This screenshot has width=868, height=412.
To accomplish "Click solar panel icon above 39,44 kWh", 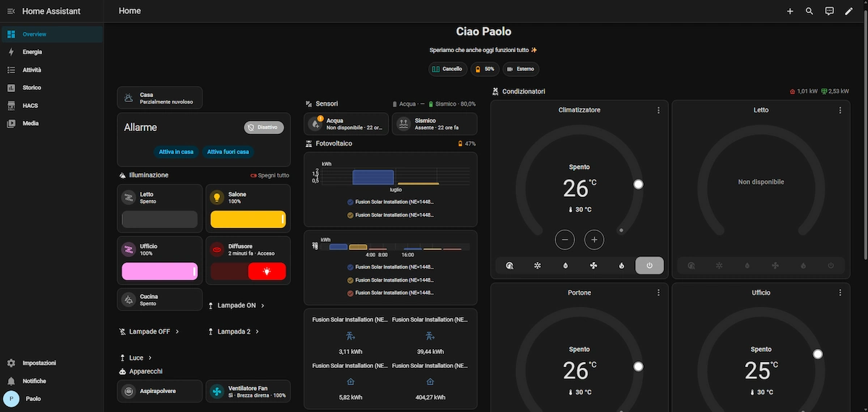I will point(430,336).
